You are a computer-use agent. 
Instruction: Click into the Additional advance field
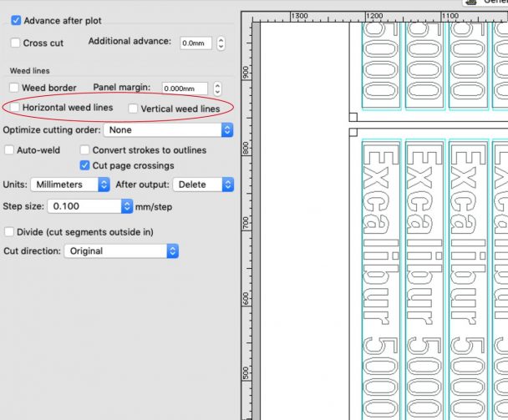click(196, 43)
